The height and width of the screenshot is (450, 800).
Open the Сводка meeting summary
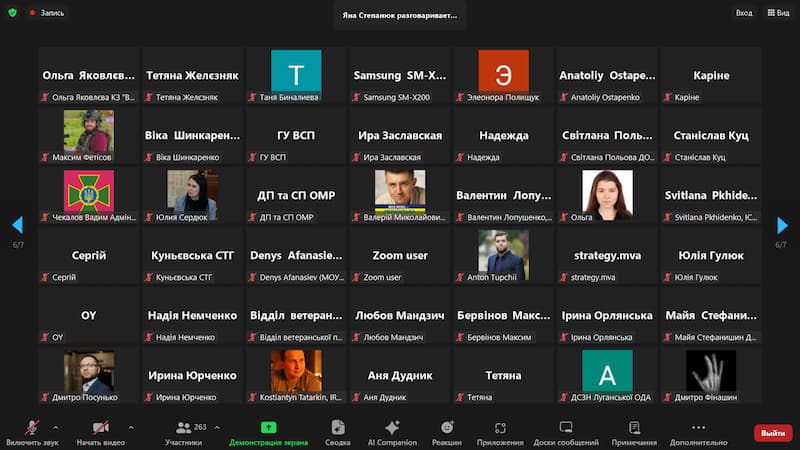coord(337,431)
